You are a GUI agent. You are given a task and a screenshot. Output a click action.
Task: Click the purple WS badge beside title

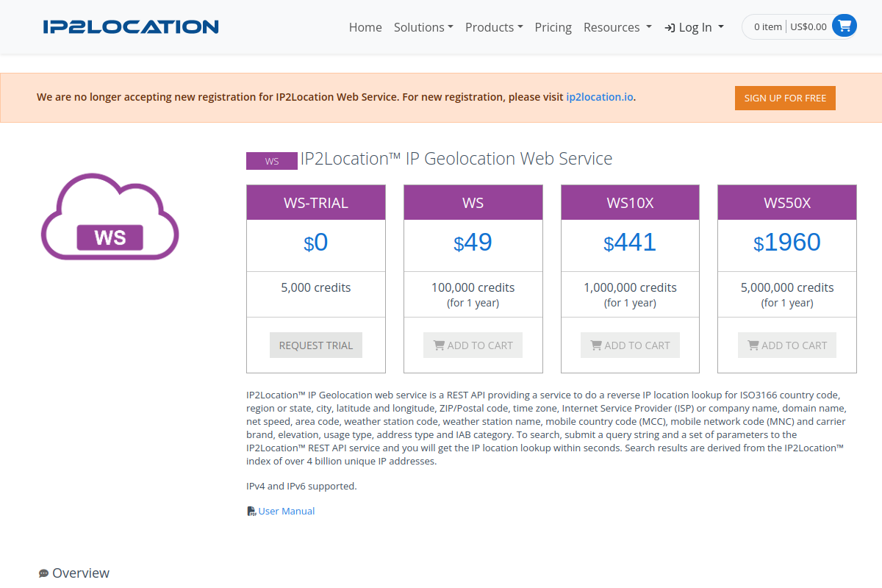(x=272, y=161)
